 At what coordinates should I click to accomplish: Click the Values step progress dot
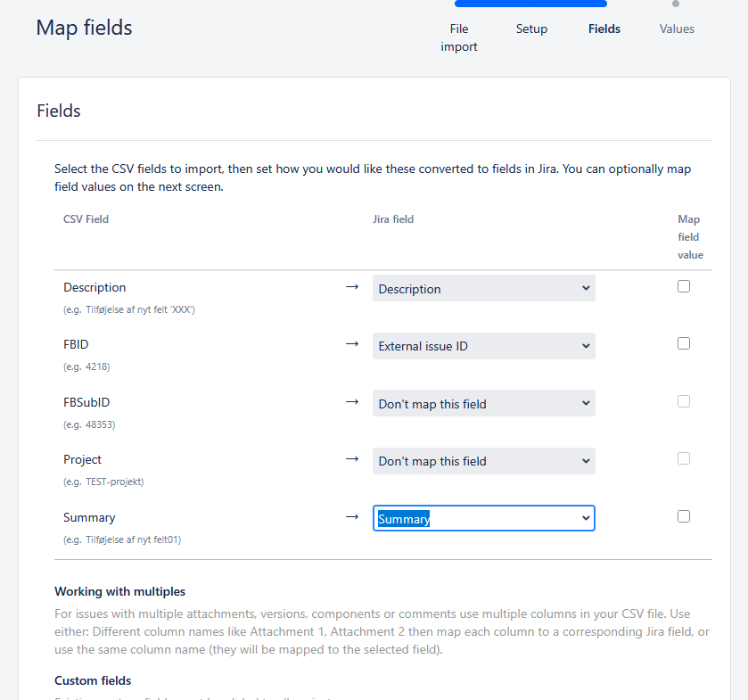676,4
